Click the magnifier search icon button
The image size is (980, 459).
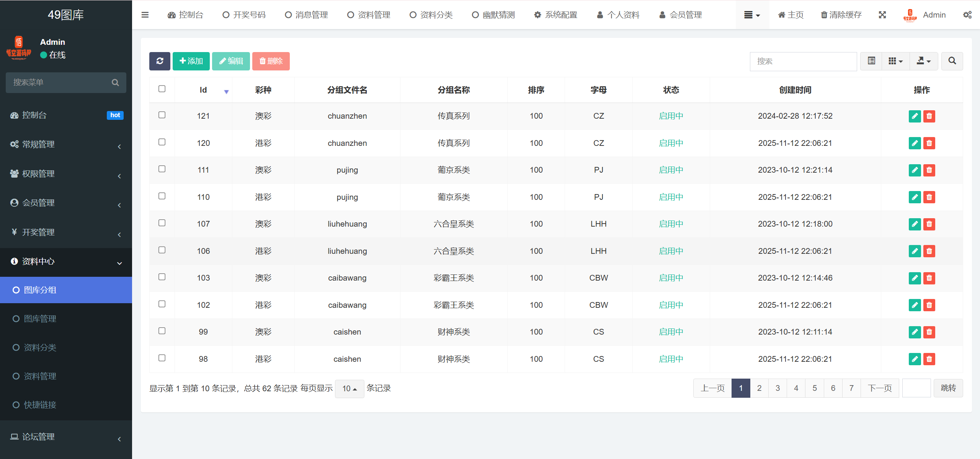pyautogui.click(x=952, y=61)
